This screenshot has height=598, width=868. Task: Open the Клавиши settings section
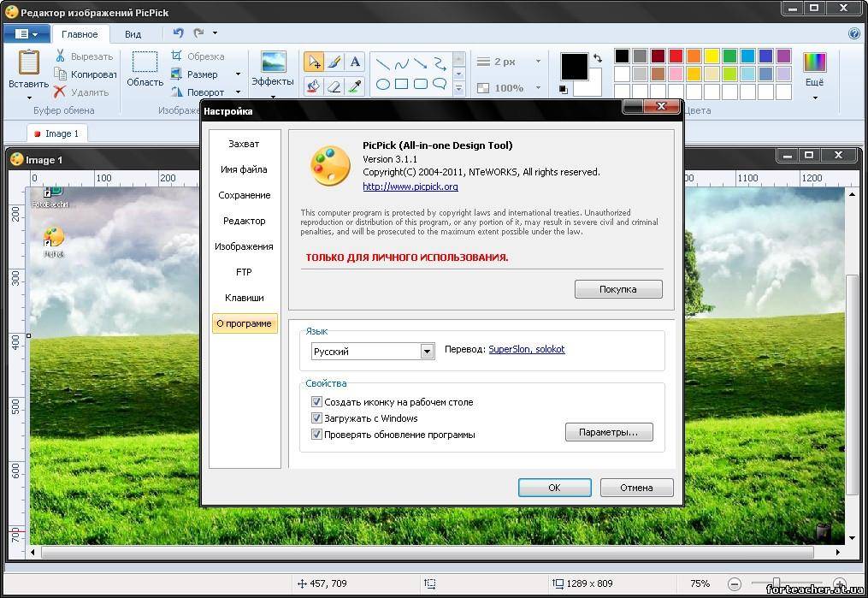coord(244,298)
